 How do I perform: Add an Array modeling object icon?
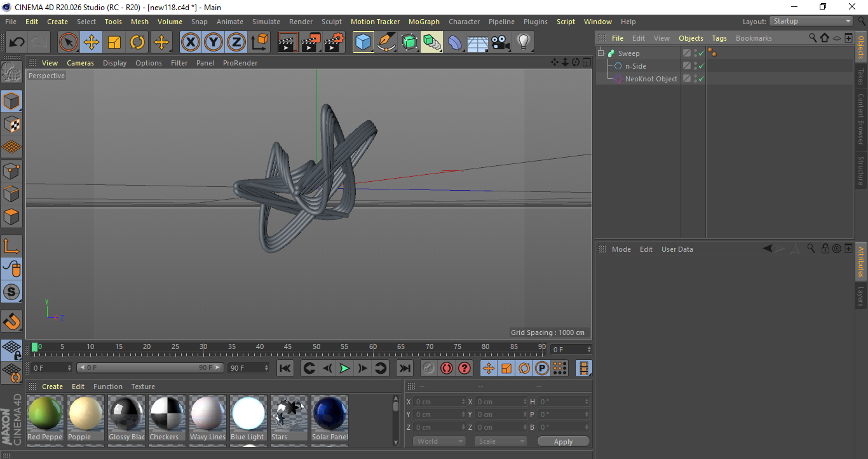(431, 43)
